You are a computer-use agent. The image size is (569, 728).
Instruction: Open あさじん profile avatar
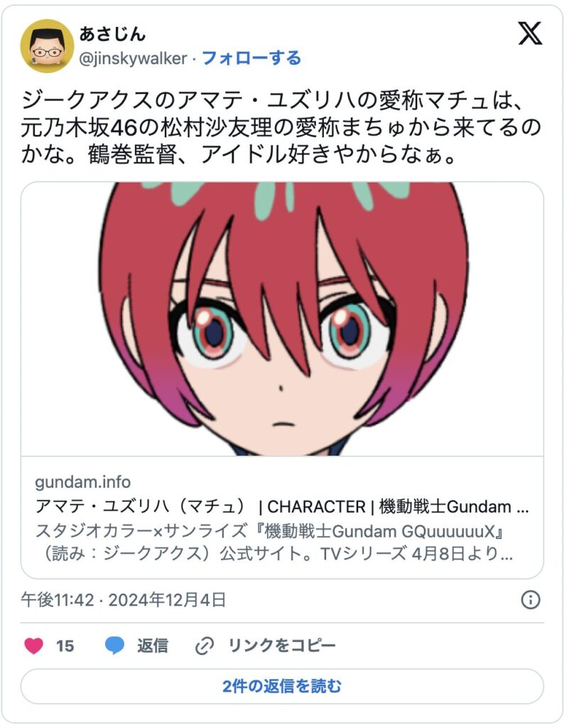tap(48, 46)
